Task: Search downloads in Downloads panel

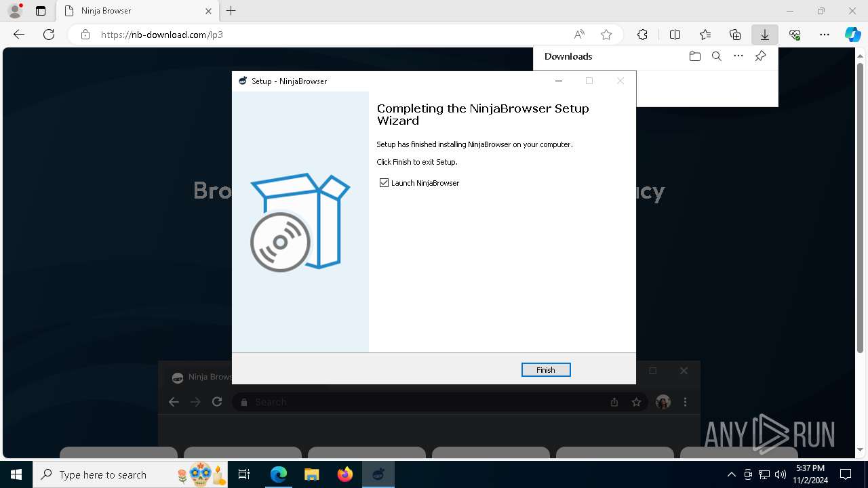Action: pyautogui.click(x=716, y=56)
